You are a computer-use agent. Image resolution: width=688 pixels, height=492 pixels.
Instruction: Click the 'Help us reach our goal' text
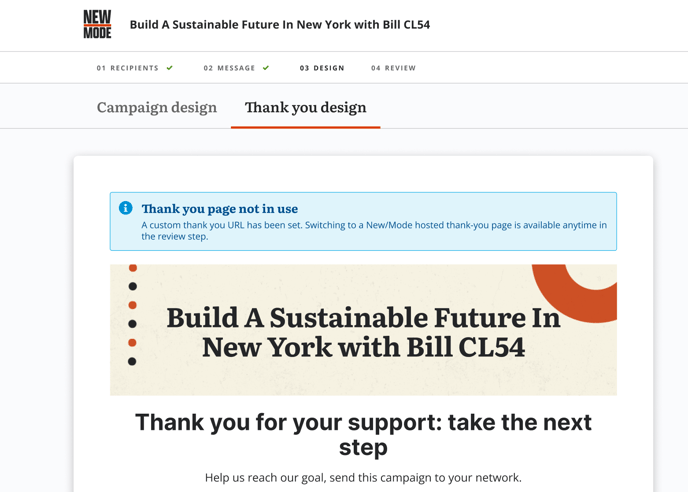(363, 478)
